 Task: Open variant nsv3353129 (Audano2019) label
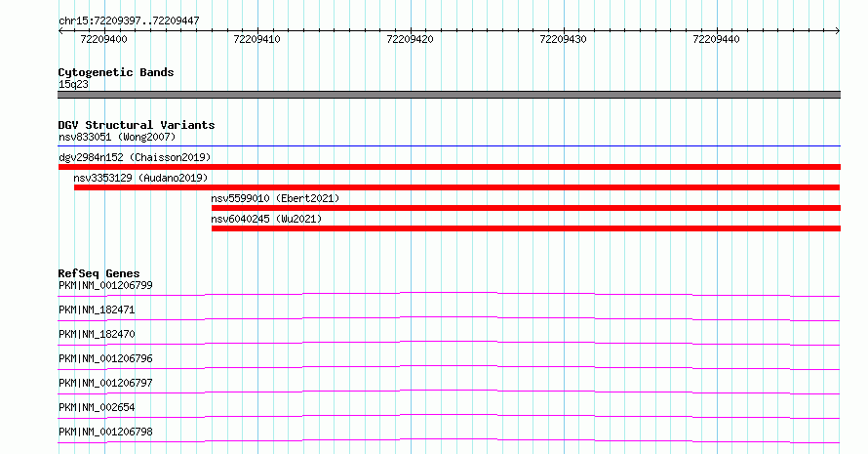tap(140, 178)
